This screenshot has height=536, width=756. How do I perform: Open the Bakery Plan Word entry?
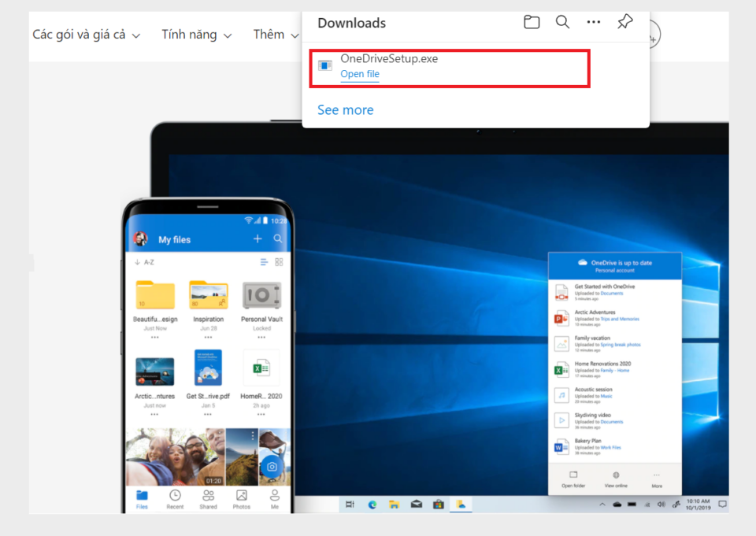(615, 446)
